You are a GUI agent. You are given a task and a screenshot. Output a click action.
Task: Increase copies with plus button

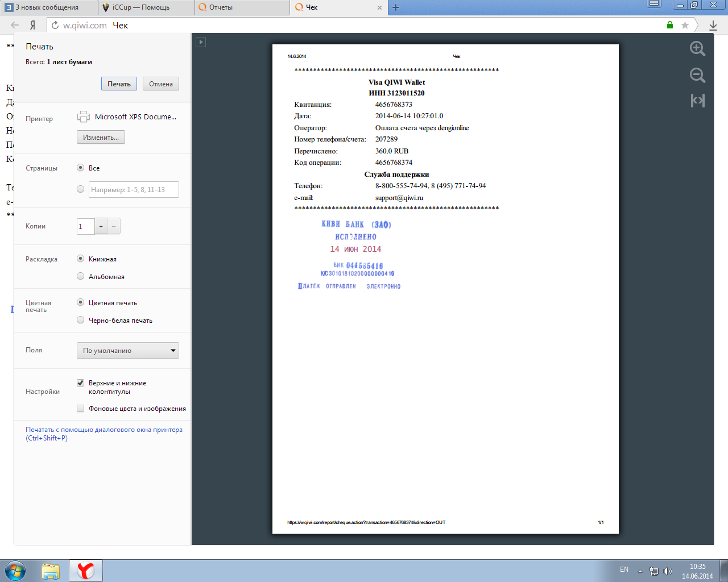101,226
